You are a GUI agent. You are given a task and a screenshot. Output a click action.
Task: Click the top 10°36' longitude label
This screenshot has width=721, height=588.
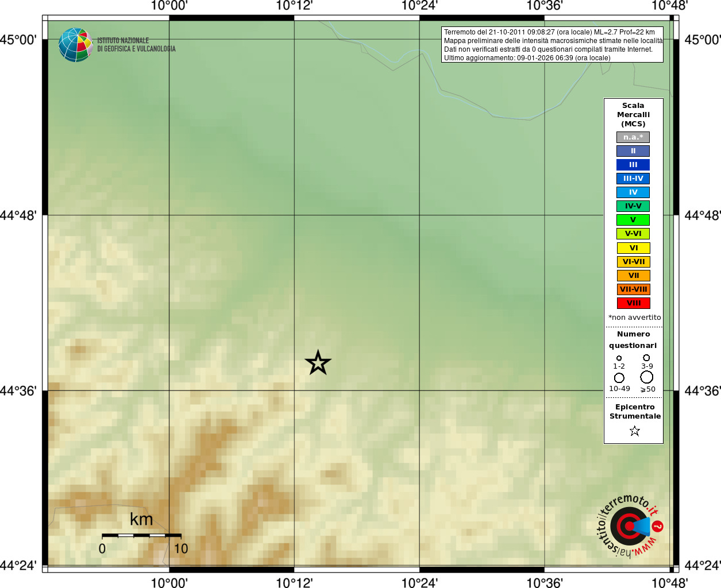click(544, 6)
